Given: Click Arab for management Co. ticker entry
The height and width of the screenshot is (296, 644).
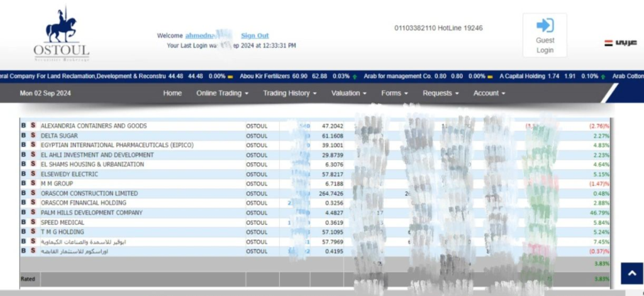Looking at the screenshot, I should tap(397, 76).
